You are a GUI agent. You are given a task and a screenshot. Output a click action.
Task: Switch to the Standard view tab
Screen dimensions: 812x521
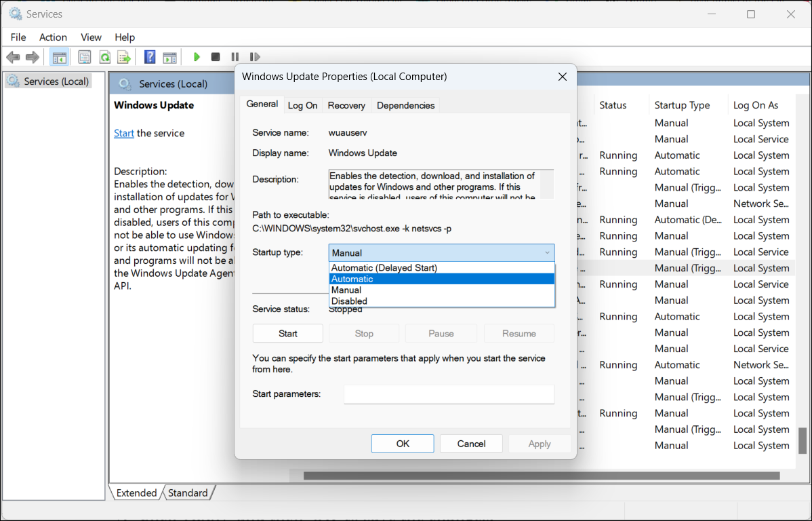[188, 493]
